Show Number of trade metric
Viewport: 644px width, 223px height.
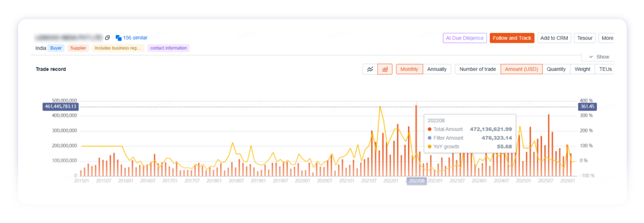pos(478,69)
